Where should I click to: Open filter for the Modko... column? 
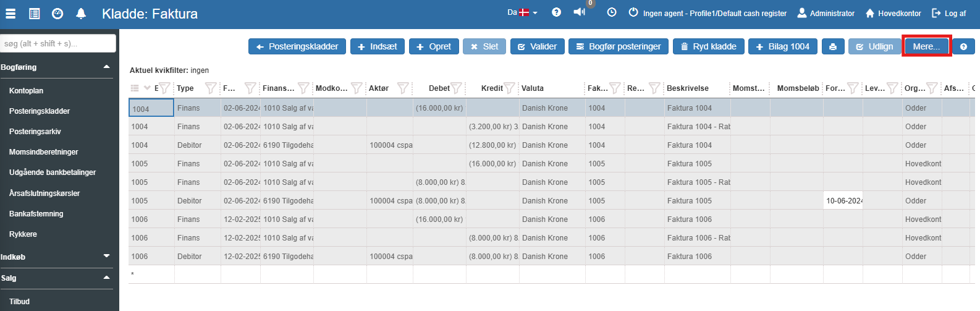356,88
